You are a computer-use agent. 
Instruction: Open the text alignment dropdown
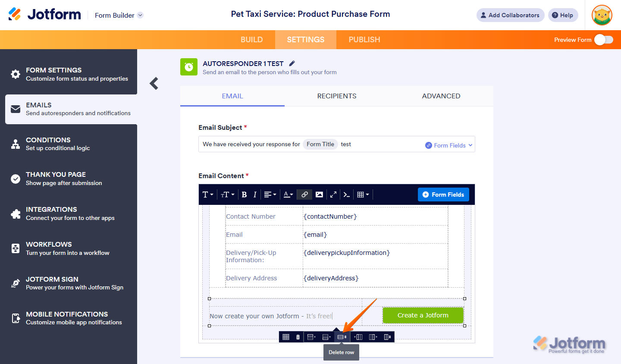click(270, 195)
